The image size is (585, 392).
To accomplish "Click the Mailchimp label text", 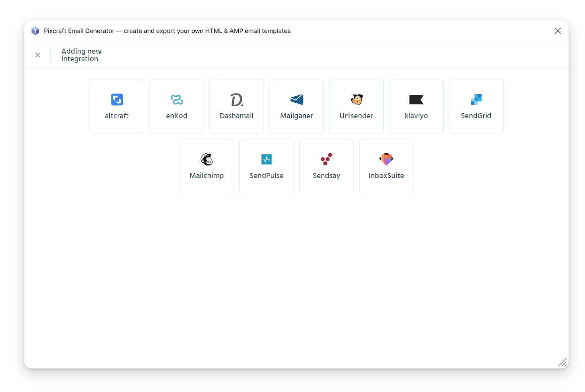I will 207,176.
